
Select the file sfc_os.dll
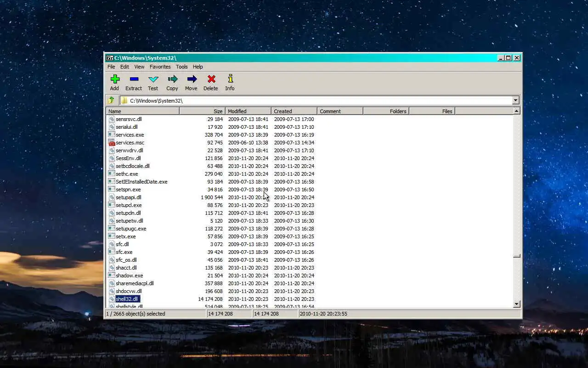click(126, 260)
